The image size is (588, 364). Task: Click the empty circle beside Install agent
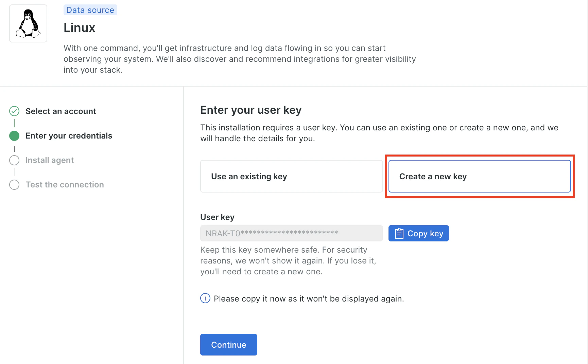click(14, 160)
